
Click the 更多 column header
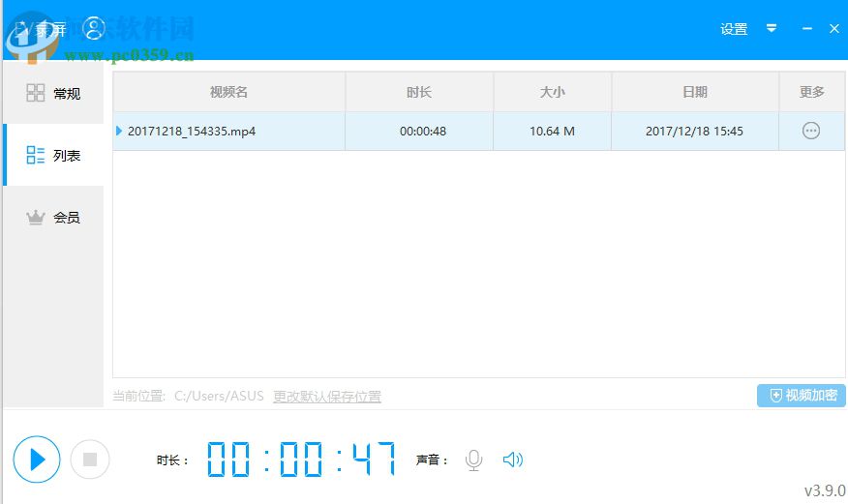coord(812,92)
